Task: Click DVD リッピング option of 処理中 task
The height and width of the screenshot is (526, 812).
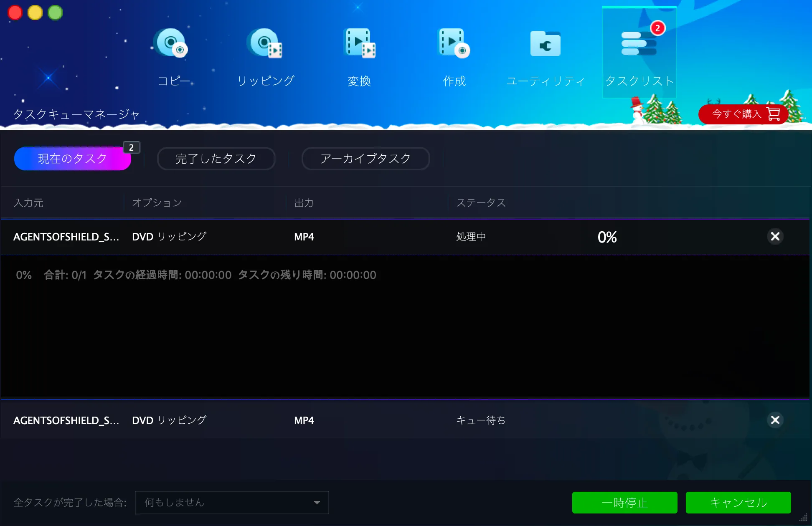Action: click(169, 237)
